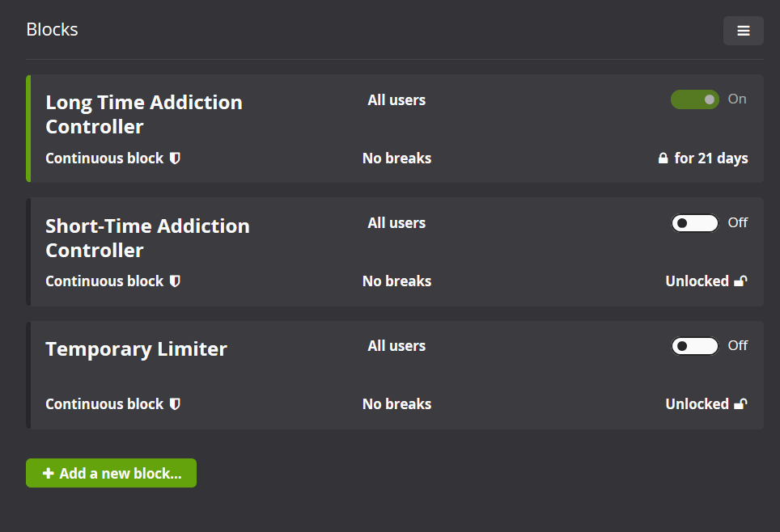Screen dimensions: 780x532
Task: Click Unlocked label on Temporary Limiter
Action: pos(697,403)
